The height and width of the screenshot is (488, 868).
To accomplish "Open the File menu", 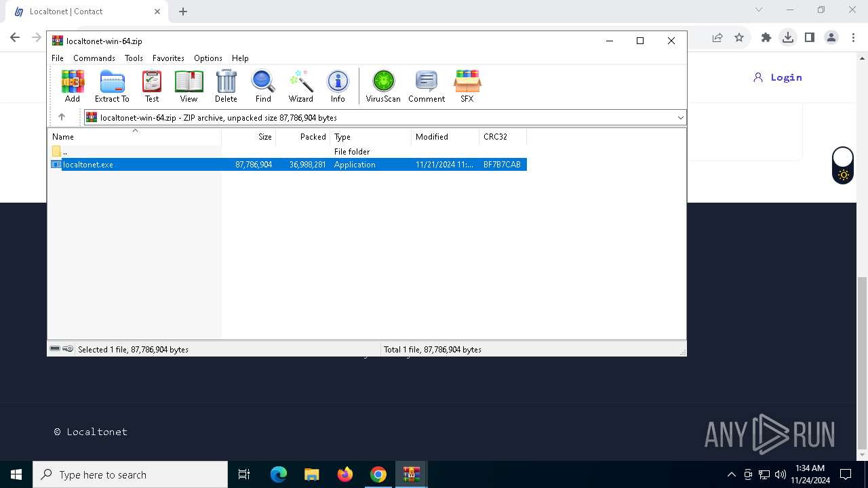I will 58,58.
